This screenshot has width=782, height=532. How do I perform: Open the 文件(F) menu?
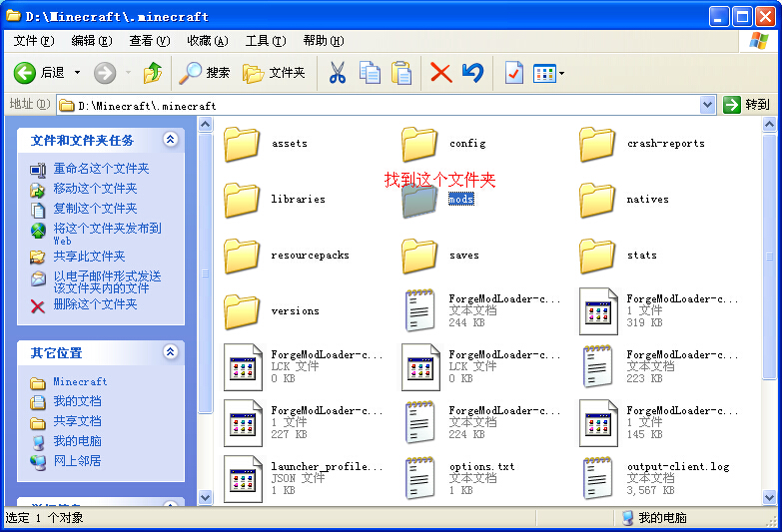[33, 41]
